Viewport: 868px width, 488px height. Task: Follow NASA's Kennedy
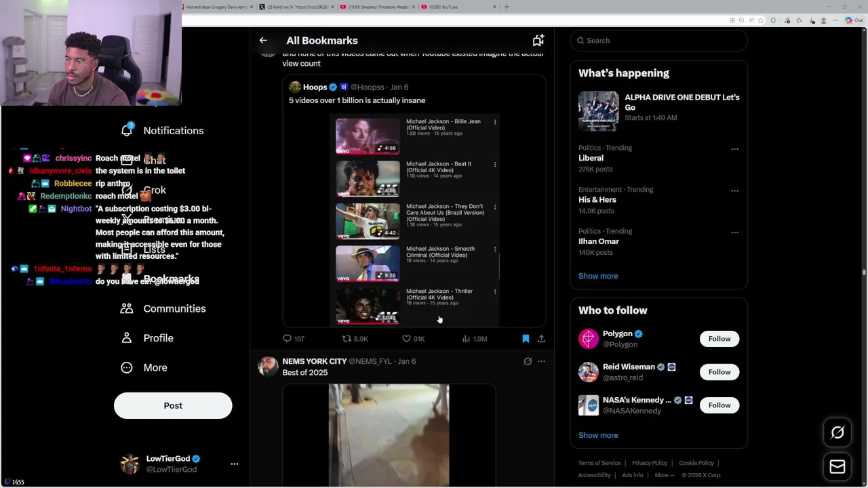click(719, 405)
